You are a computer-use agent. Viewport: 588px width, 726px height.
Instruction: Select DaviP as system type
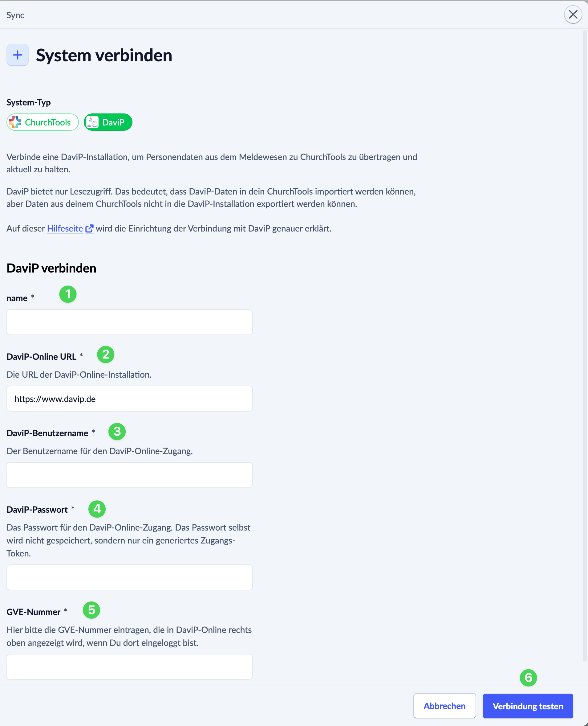click(x=108, y=122)
